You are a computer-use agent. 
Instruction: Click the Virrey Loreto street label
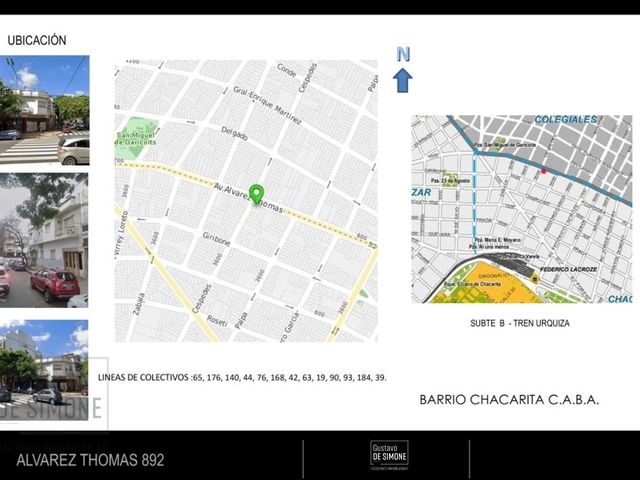(x=121, y=235)
